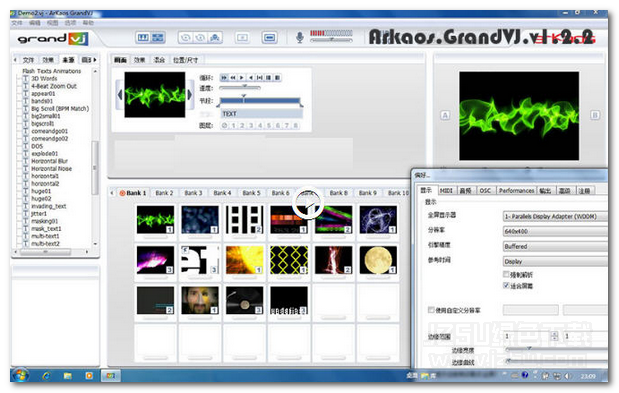Image resolution: width=619 pixels, height=393 pixels.
Task: Open the Buffered engine dropdown
Action: (x=555, y=246)
